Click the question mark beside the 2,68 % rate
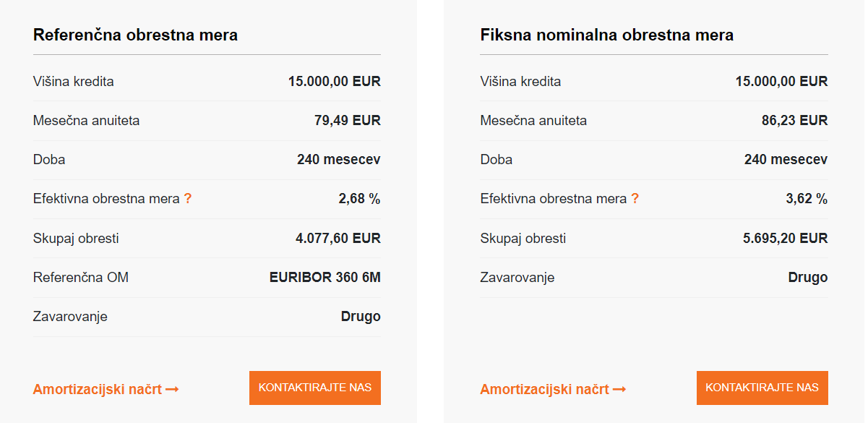The width and height of the screenshot is (868, 431). coord(188,199)
